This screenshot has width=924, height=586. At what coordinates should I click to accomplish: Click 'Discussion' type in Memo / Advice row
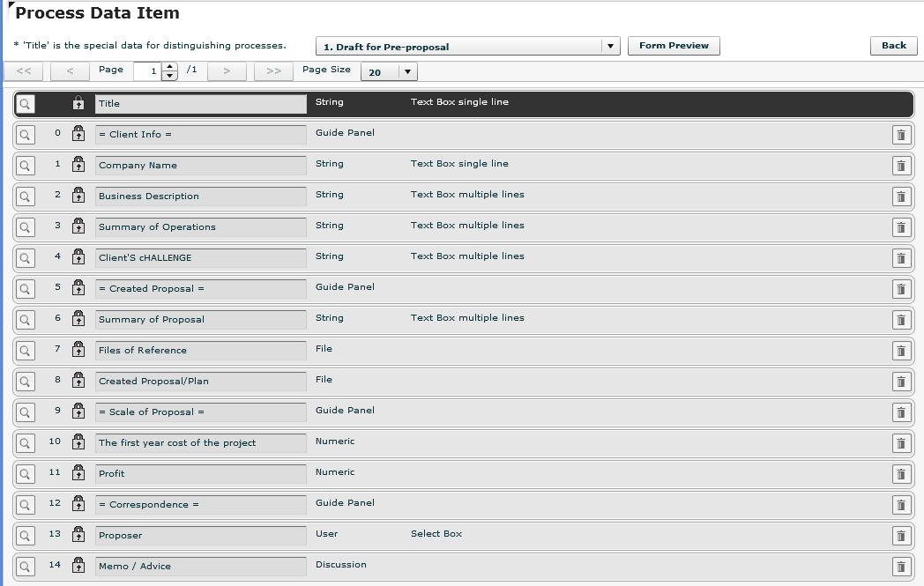[340, 564]
